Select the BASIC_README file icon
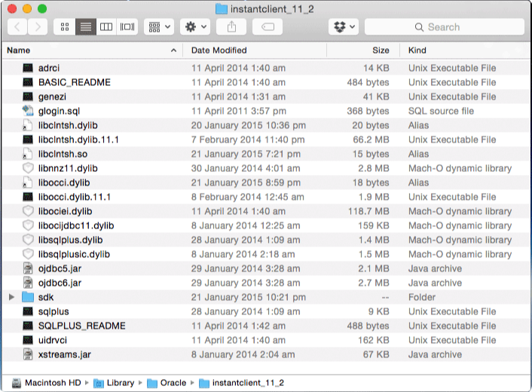Screen dimensions: 532x392 (x=28, y=82)
